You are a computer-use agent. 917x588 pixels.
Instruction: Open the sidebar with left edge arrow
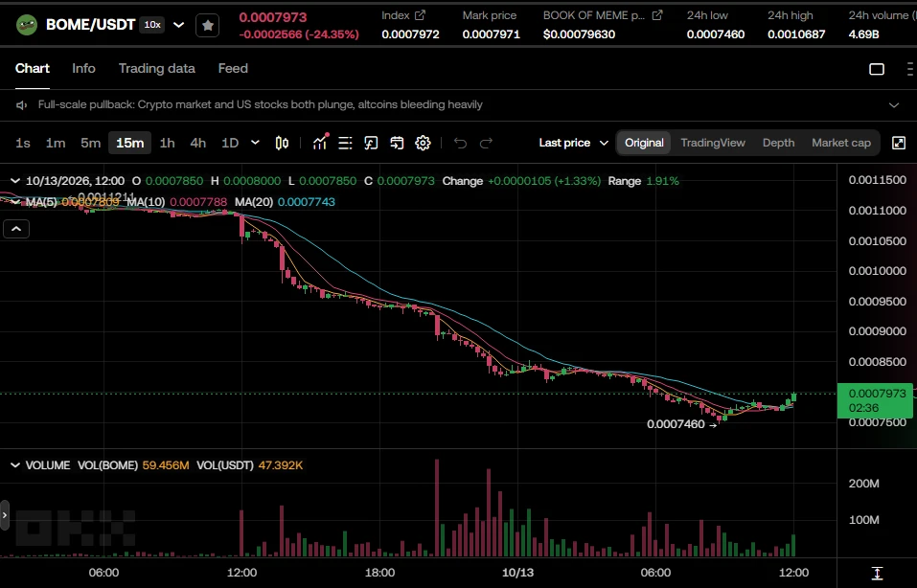5,515
